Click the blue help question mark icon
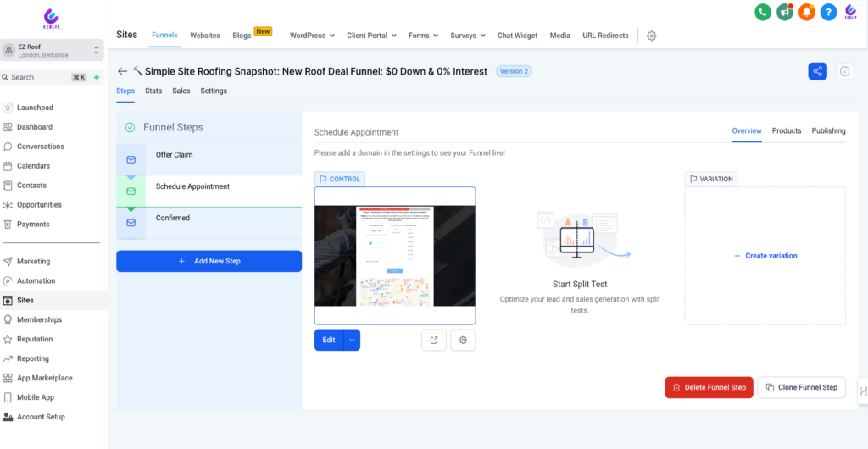The height and width of the screenshot is (449, 868). [x=828, y=12]
